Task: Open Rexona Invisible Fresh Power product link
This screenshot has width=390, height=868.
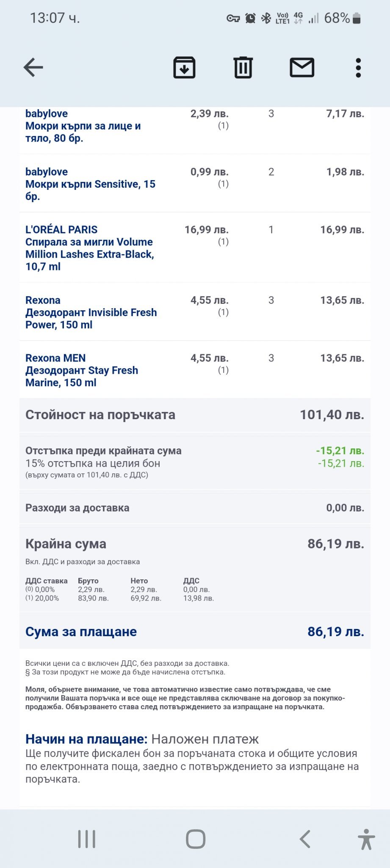Action: coord(91,312)
